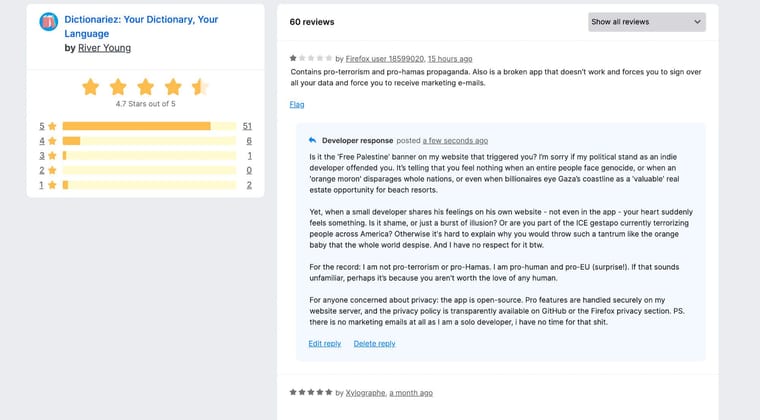760x420 pixels.
Task: Flag the one-star review
Action: (x=297, y=104)
